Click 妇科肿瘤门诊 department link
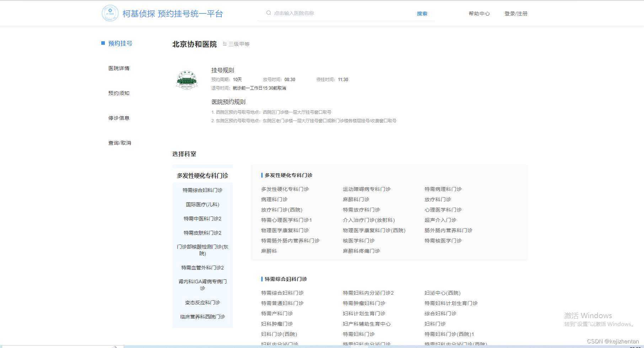 [277, 324]
